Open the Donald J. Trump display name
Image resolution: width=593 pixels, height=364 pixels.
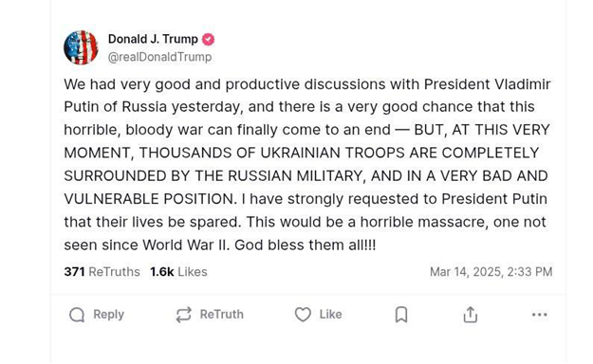pyautogui.click(x=153, y=39)
